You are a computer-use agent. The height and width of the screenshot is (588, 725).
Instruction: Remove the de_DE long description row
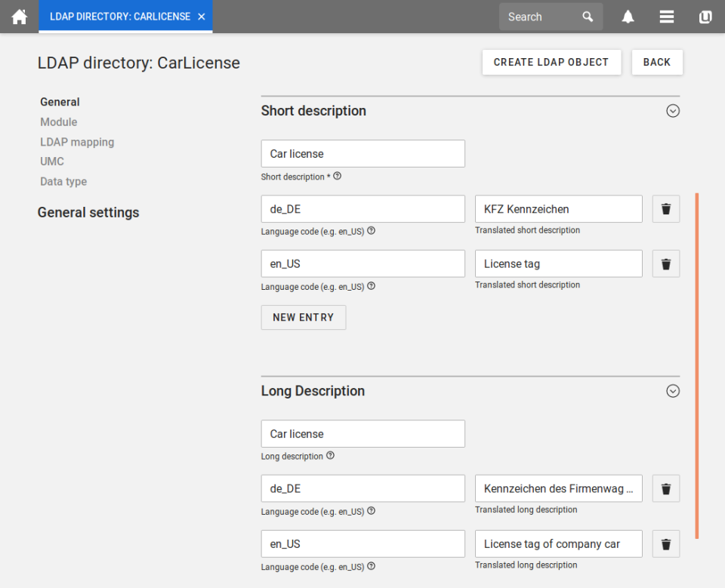pos(665,489)
